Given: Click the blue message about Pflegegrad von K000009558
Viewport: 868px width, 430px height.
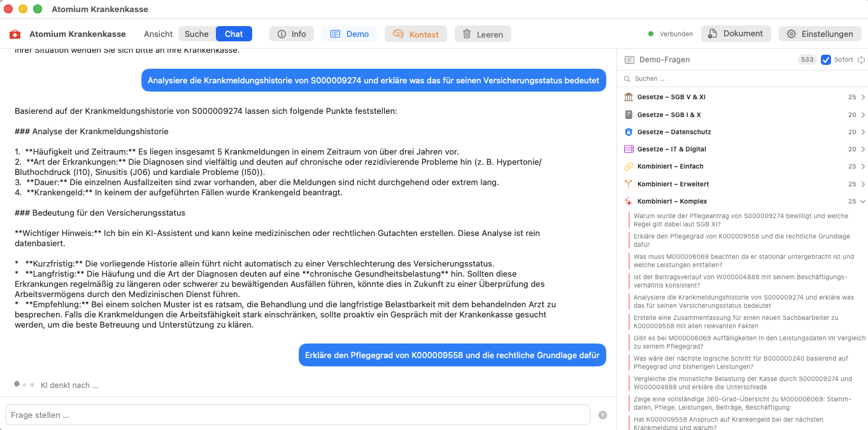Looking at the screenshot, I should coord(452,355).
